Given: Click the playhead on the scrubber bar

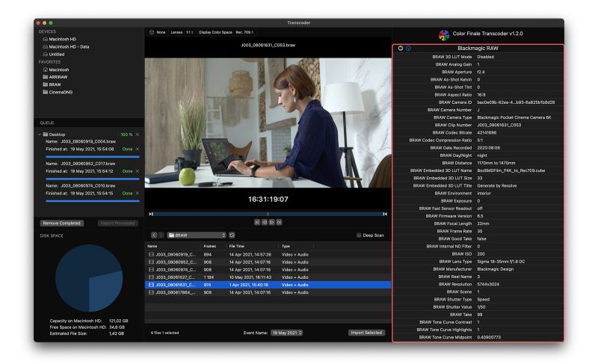Looking at the screenshot, I should (x=268, y=215).
